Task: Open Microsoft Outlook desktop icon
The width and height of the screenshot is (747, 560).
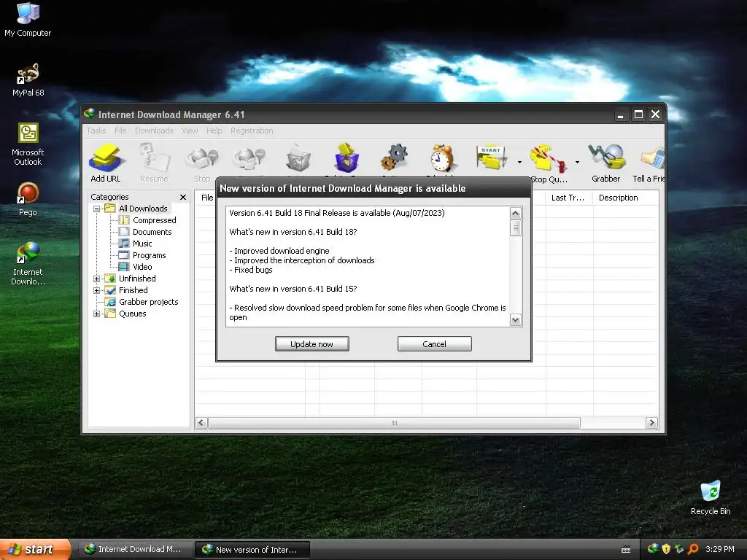Action: coord(28,144)
